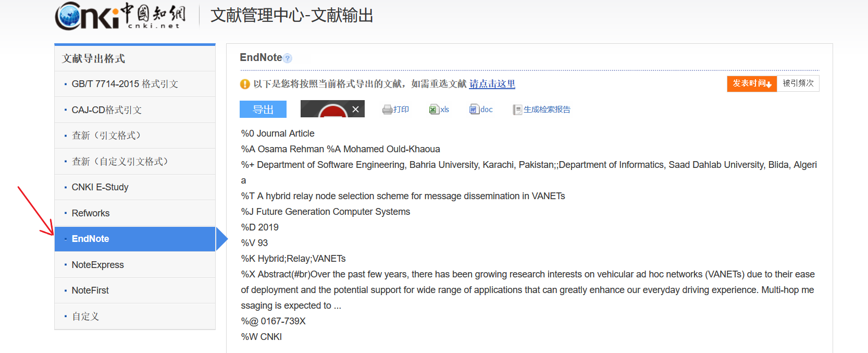Sort by 被引频次 citation count
Image resolution: width=868 pixels, height=353 pixels.
pos(798,83)
